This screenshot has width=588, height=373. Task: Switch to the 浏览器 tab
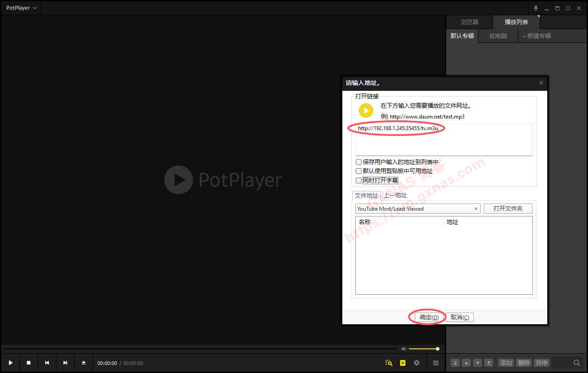coord(469,22)
